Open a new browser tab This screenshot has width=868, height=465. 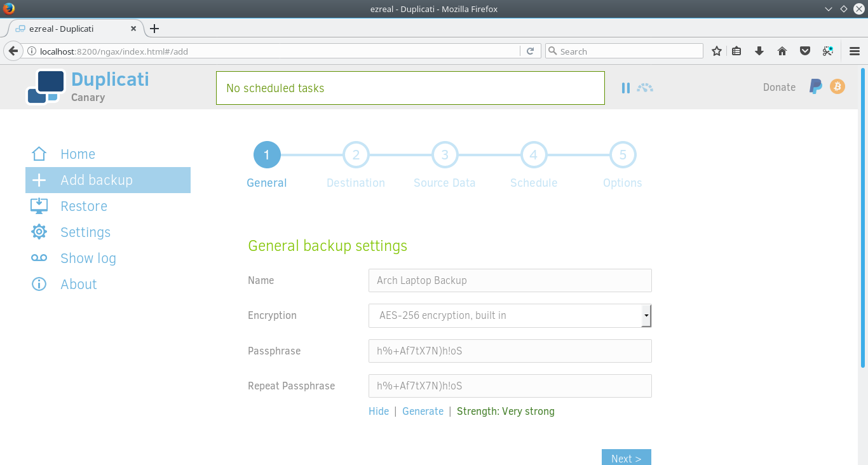[154, 29]
